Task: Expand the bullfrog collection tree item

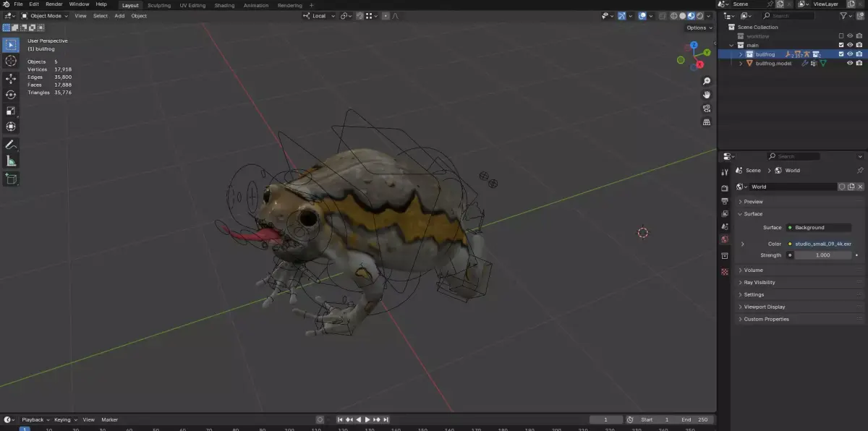Action: tap(741, 54)
